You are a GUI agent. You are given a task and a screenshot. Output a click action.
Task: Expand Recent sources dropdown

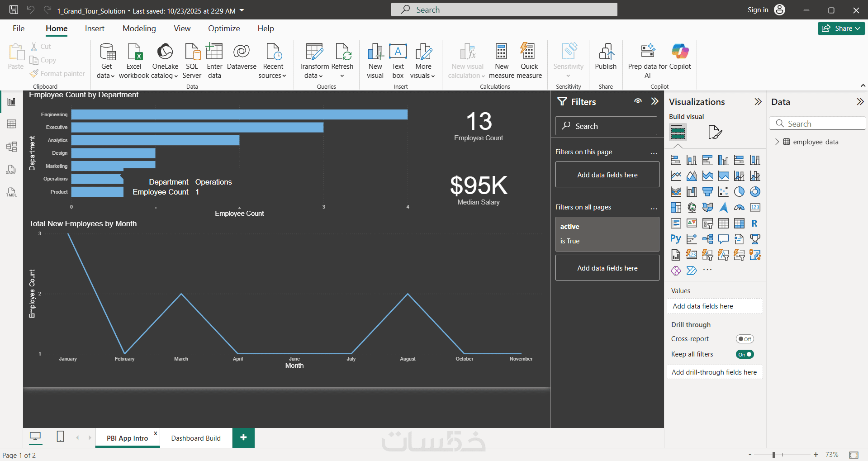pyautogui.click(x=273, y=71)
